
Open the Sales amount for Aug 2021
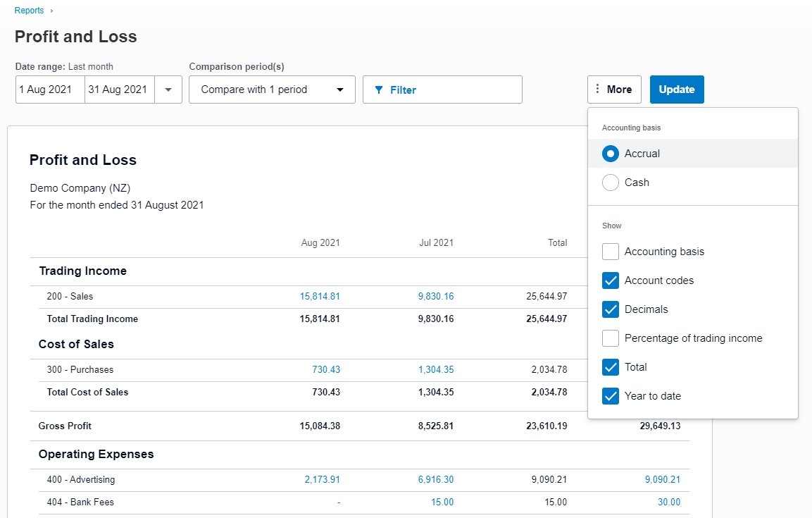320,296
